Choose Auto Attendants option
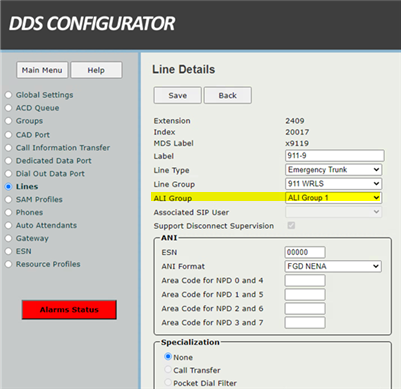Viewport: 401px width, 389px height. tap(8, 225)
